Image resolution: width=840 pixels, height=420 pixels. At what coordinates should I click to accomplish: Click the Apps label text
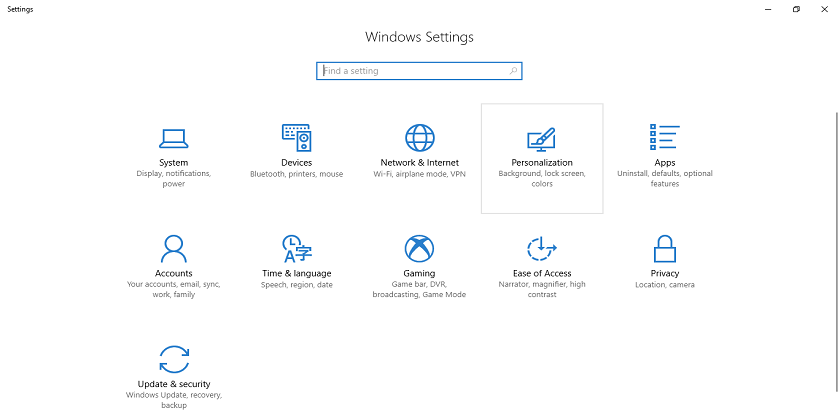(x=665, y=163)
